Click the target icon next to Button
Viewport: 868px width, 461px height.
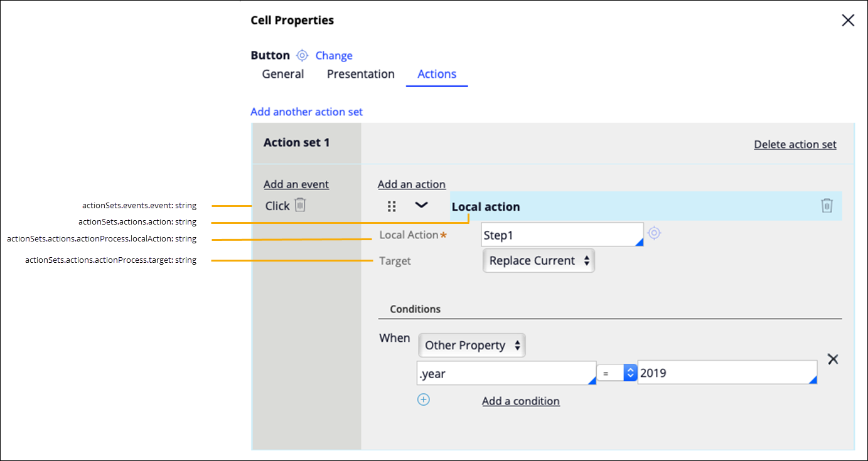coord(302,55)
